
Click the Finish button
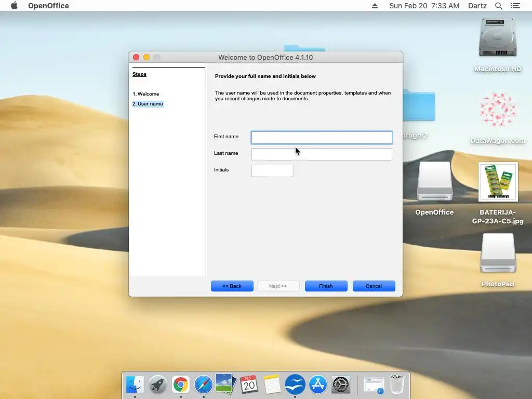[x=326, y=286]
